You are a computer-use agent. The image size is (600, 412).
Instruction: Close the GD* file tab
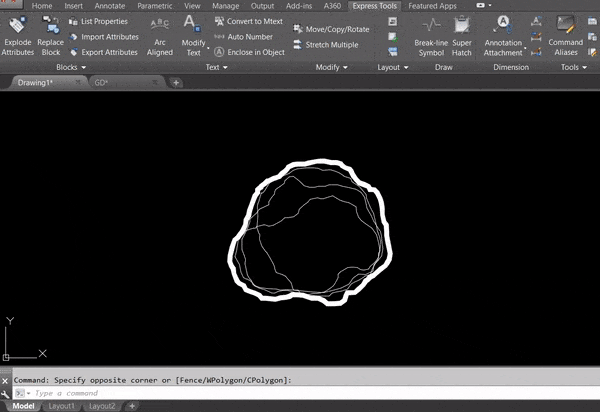click(155, 82)
